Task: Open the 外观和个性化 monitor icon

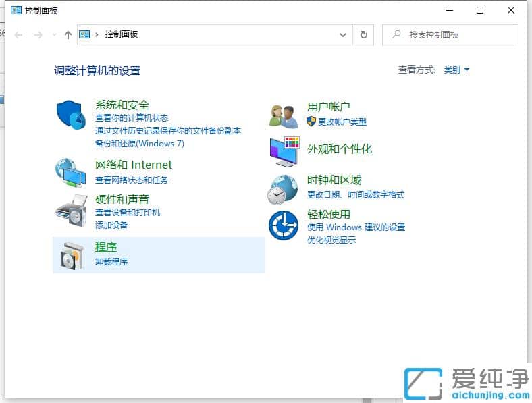Action: click(284, 152)
